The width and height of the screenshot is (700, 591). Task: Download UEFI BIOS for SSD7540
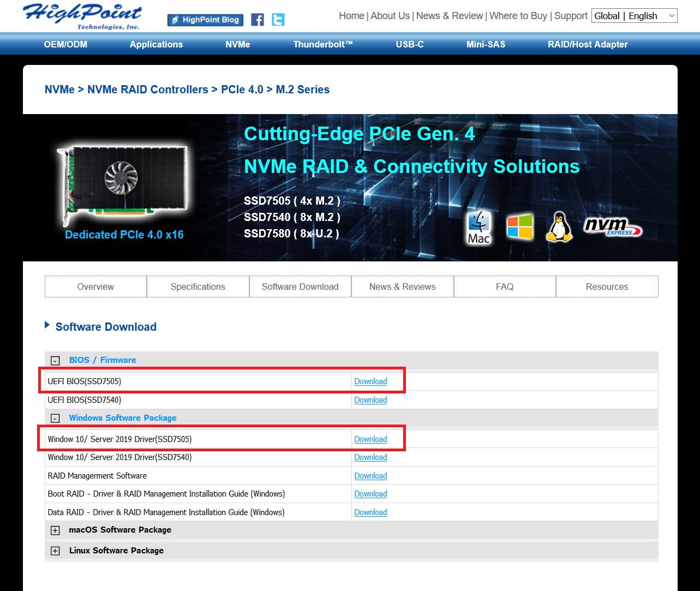pyautogui.click(x=370, y=400)
